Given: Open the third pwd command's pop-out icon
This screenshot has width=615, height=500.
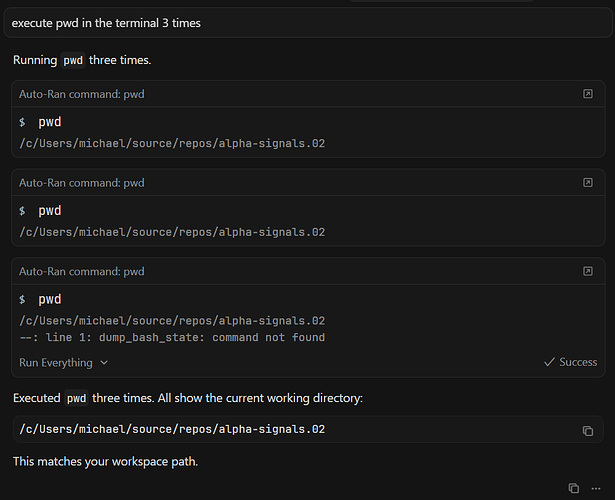Looking at the screenshot, I should (587, 271).
